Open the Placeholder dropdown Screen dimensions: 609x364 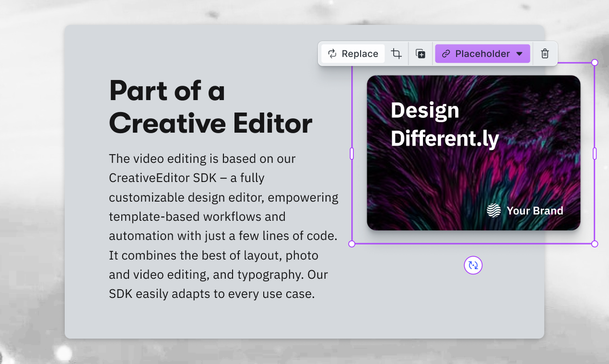pyautogui.click(x=482, y=54)
